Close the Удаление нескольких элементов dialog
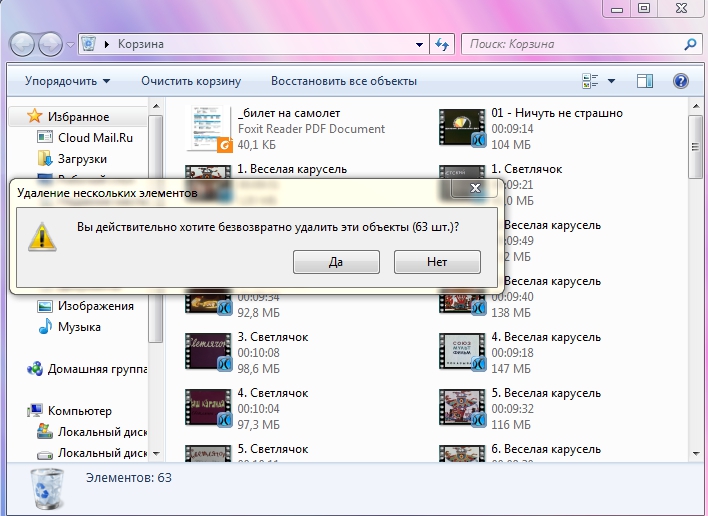This screenshot has width=708, height=516. 475,188
